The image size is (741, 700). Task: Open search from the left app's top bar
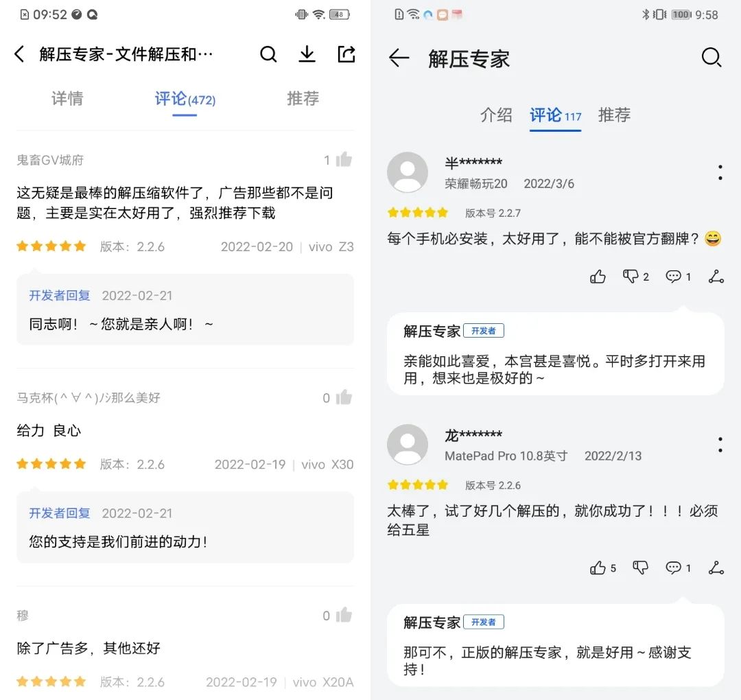pos(268,54)
